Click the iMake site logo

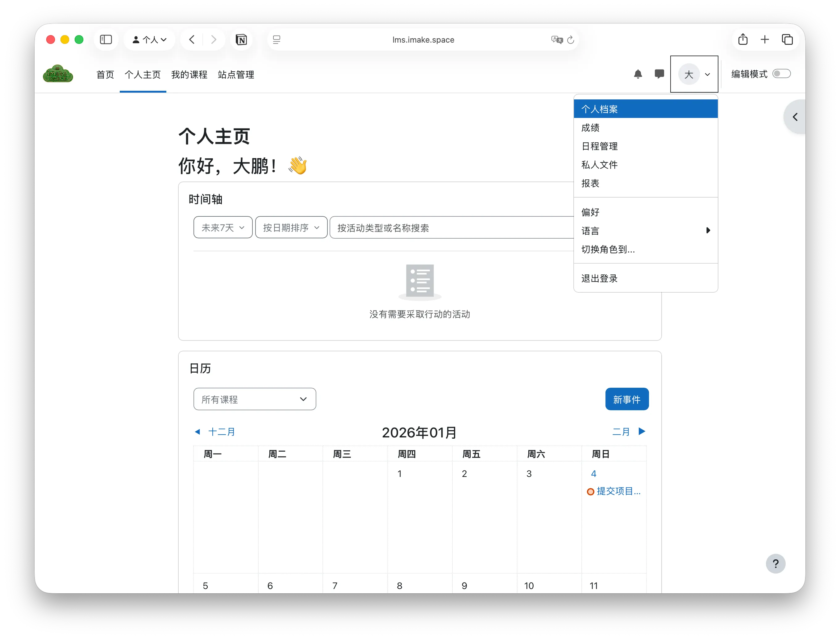pos(58,73)
